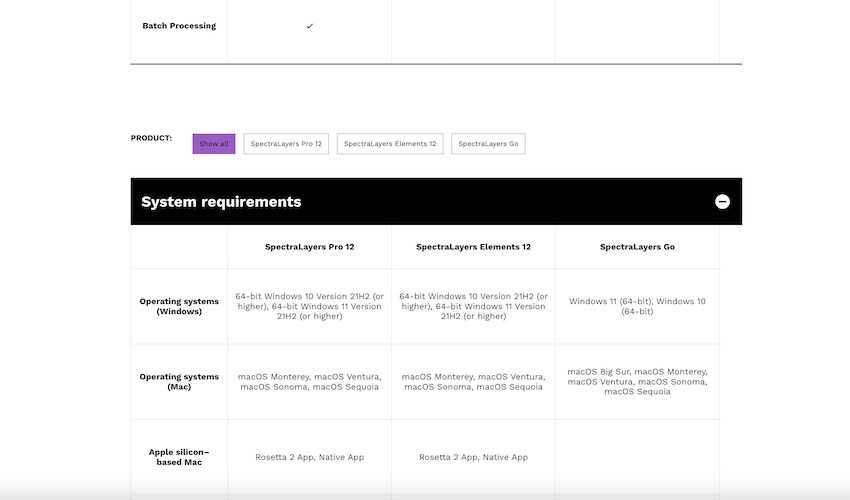Click the SpectraLayers Elements 12 column header
The image size is (850, 500).
[x=473, y=246]
